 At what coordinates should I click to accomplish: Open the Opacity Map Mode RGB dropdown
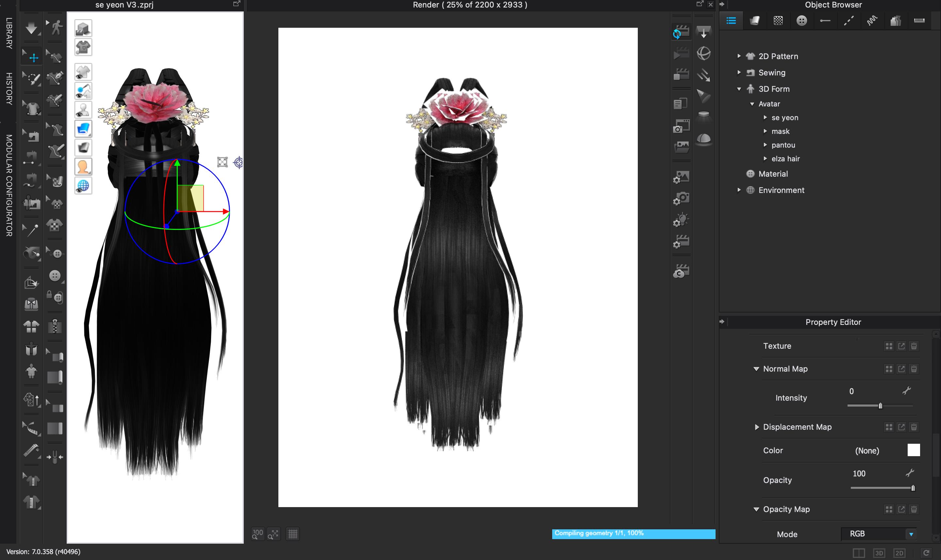879,534
